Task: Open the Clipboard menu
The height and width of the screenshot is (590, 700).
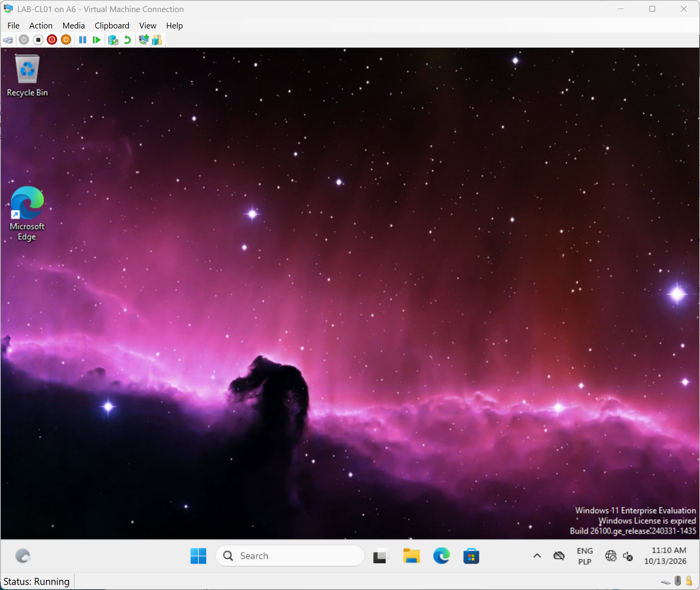Action: [112, 26]
